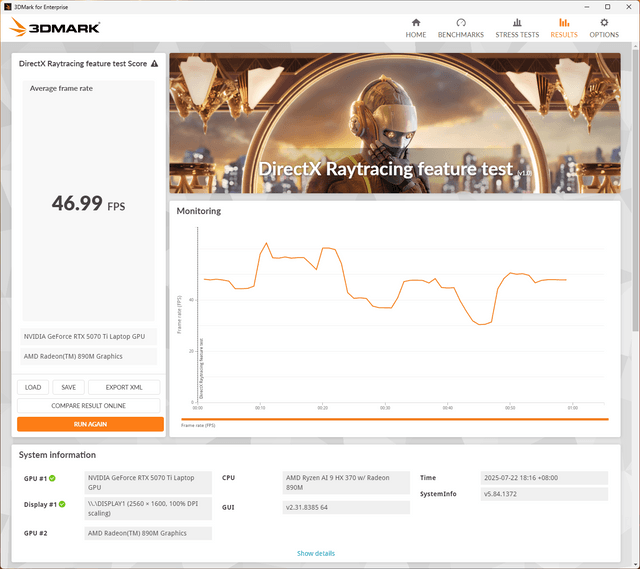The height and width of the screenshot is (569, 640).
Task: Click the SystemInfo version v5.84.1372
Action: (544, 494)
